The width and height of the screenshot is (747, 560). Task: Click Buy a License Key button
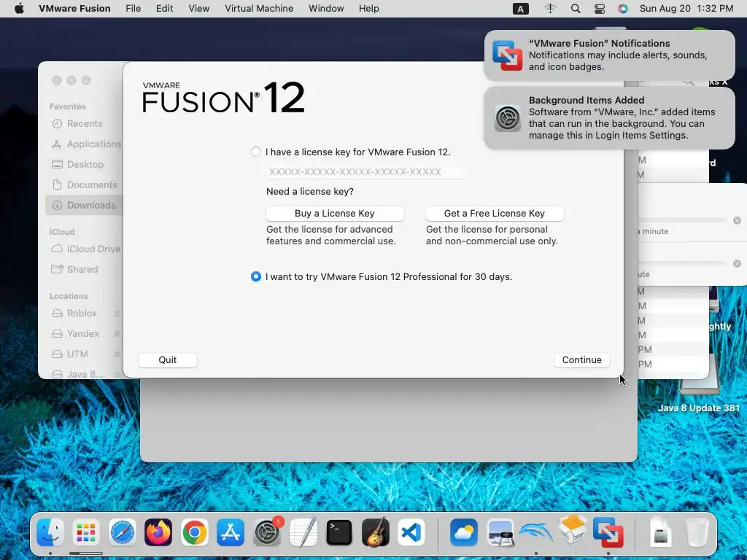[335, 214]
